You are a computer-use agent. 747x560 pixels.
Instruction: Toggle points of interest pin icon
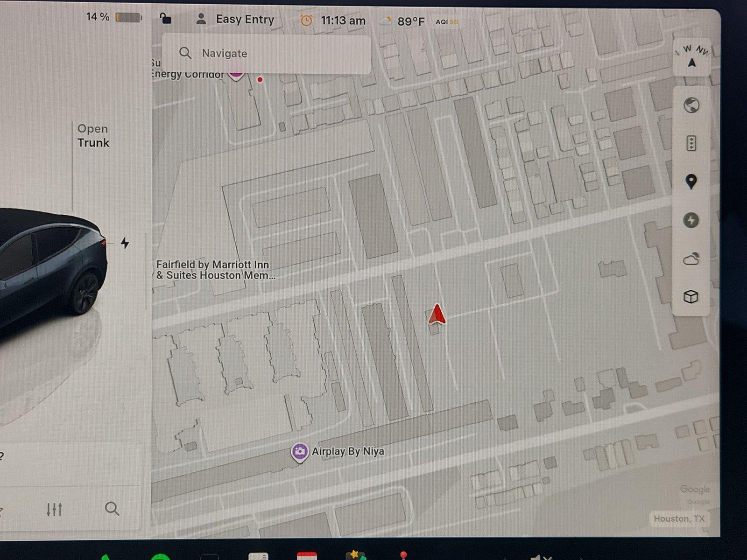(691, 182)
